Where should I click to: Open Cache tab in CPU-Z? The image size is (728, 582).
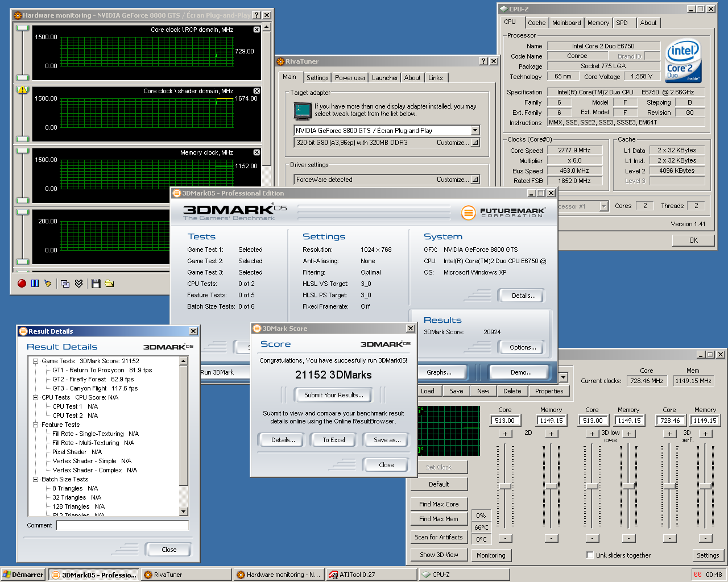click(536, 23)
